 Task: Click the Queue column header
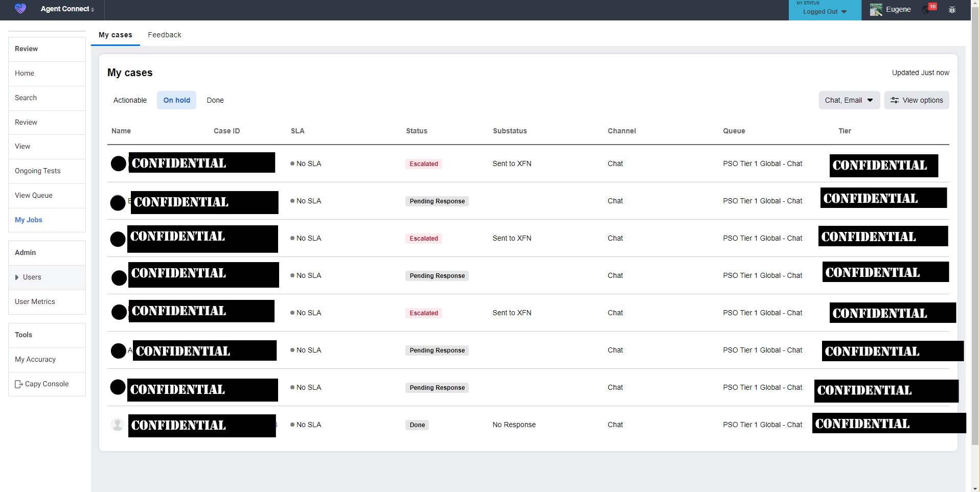[x=734, y=131]
